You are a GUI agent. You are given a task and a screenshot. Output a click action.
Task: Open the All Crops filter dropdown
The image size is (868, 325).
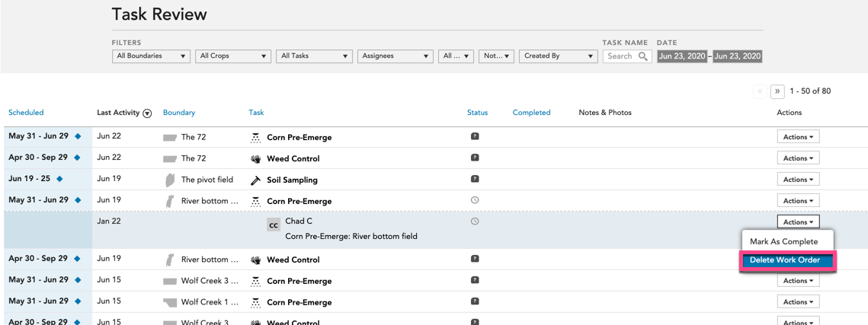click(233, 56)
